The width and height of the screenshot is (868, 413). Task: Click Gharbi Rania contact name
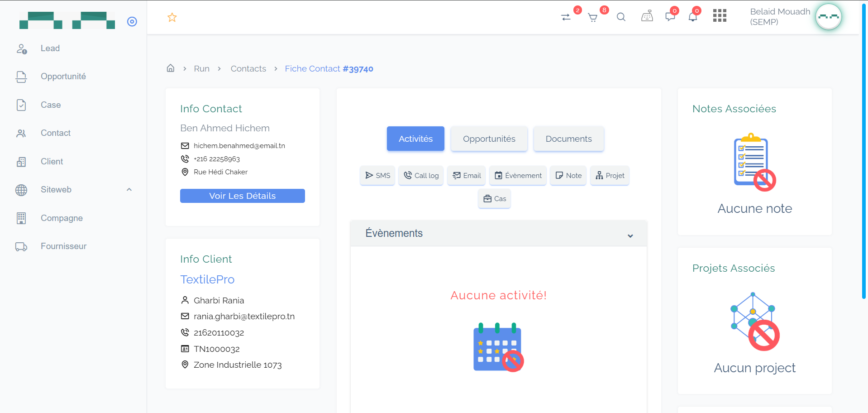click(219, 301)
